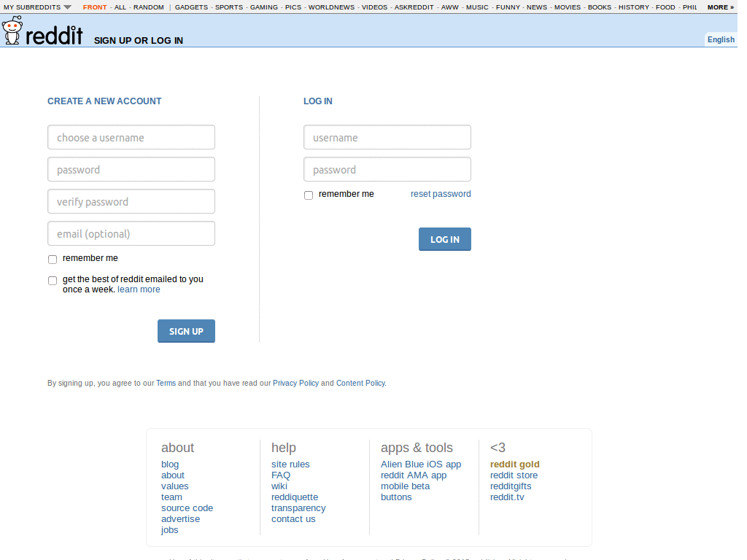Click the LOG IN button
The image size is (747, 560).
tap(445, 239)
